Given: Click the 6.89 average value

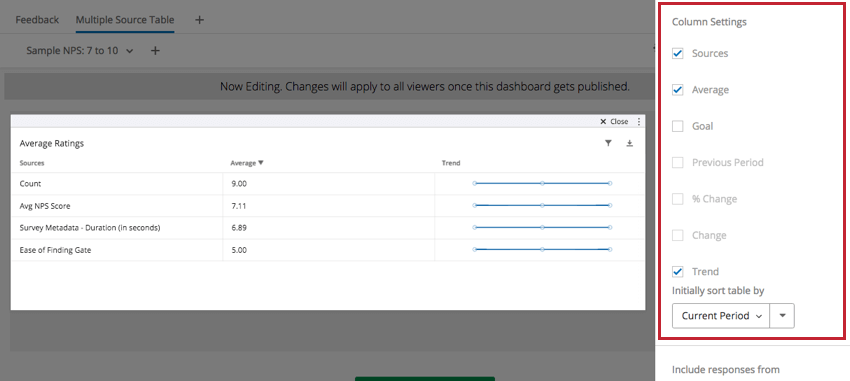Looking at the screenshot, I should (x=239, y=228).
